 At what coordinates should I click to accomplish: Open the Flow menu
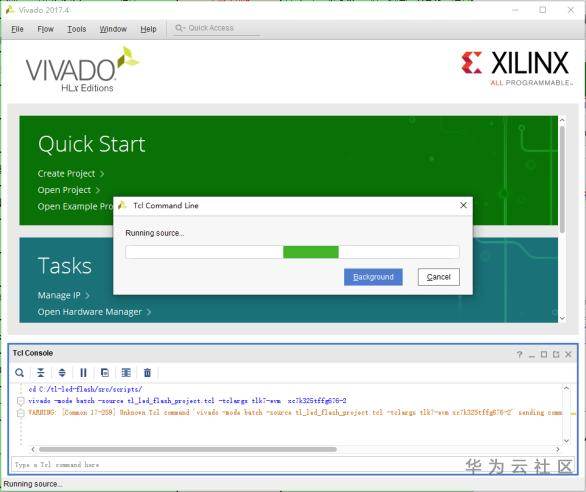coord(45,29)
